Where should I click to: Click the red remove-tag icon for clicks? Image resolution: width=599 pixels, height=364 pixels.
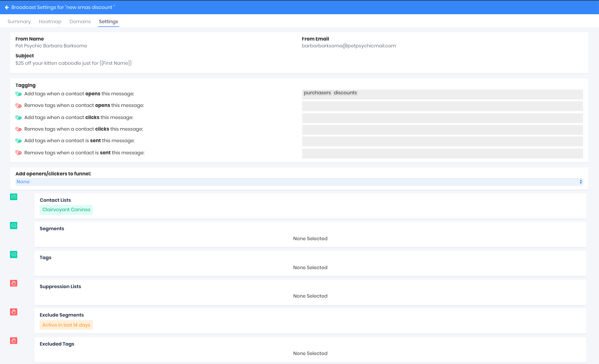(18, 129)
